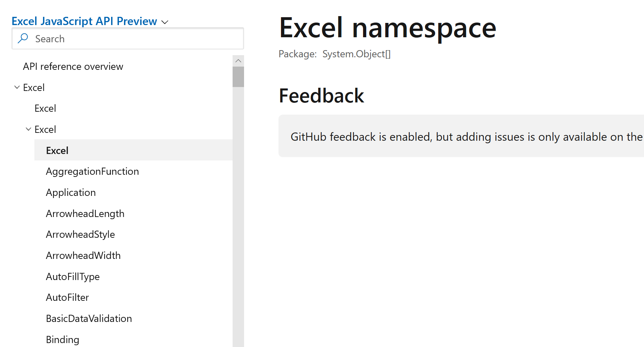Open BasicDataValidation entry
Viewport: 644px width, 347px height.
[89, 319]
